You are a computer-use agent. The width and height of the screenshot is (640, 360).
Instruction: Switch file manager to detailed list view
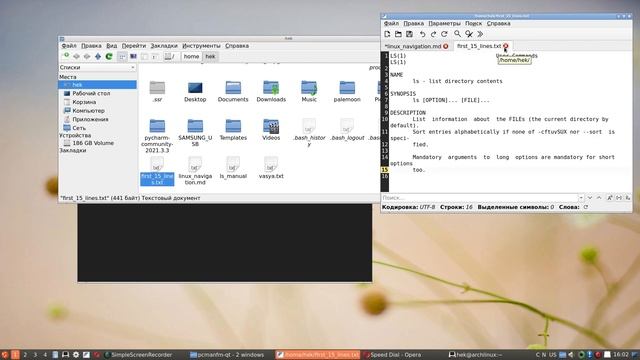click(155, 56)
